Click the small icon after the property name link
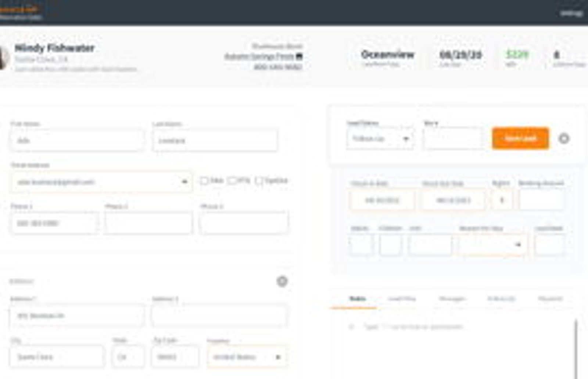 [299, 57]
